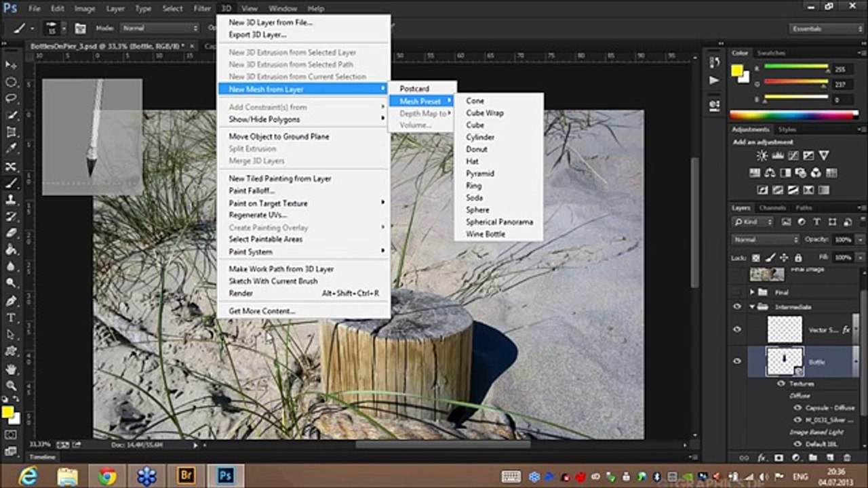Select the Clone Stamp tool

(11, 200)
